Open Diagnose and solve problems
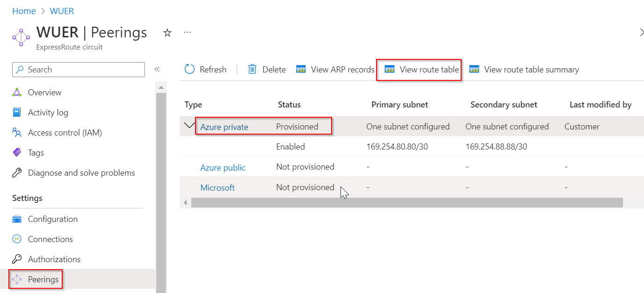Image resolution: width=644 pixels, height=293 pixels. click(x=81, y=173)
